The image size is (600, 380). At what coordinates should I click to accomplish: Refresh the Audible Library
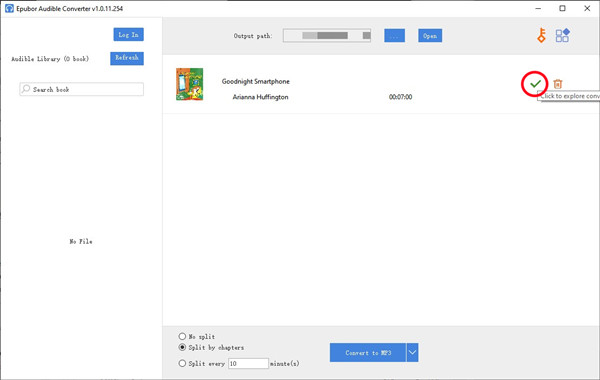(x=127, y=58)
